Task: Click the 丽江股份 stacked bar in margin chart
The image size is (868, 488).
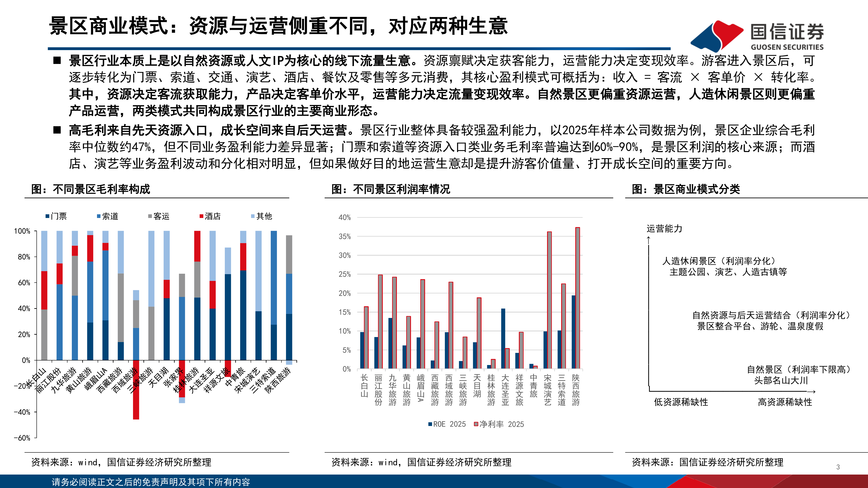Action: click(x=60, y=296)
